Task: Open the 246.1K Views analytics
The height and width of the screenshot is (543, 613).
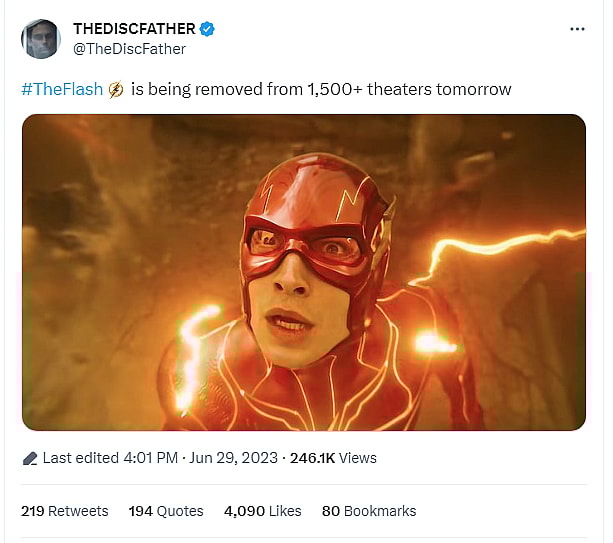Action: pos(333,458)
